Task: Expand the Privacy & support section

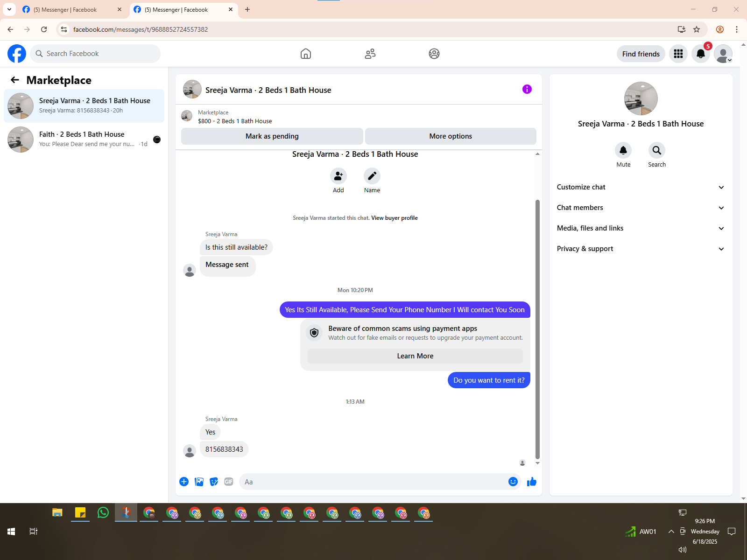Action: [641, 249]
